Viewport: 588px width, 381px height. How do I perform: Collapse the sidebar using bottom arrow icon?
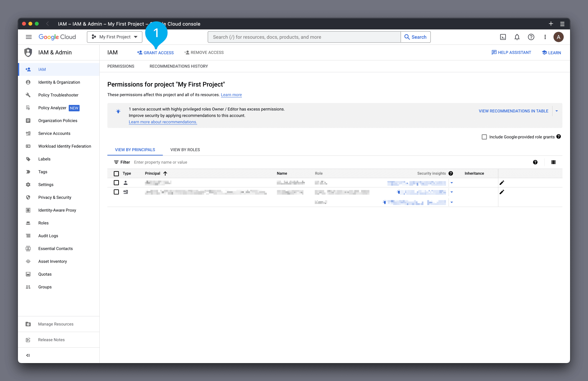pyautogui.click(x=28, y=355)
